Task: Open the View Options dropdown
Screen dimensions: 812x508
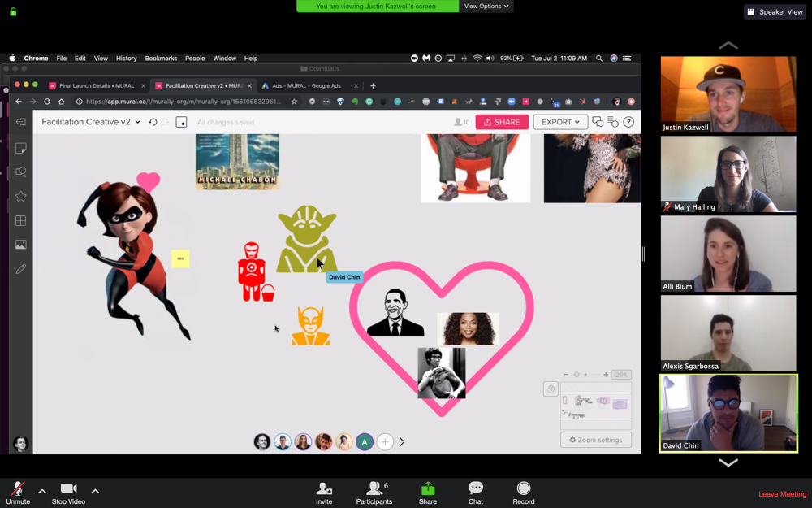Action: point(486,7)
